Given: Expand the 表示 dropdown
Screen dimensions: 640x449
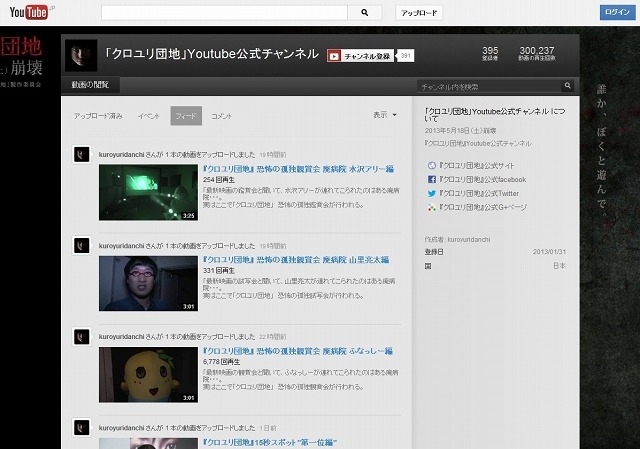Looking at the screenshot, I should 385,115.
